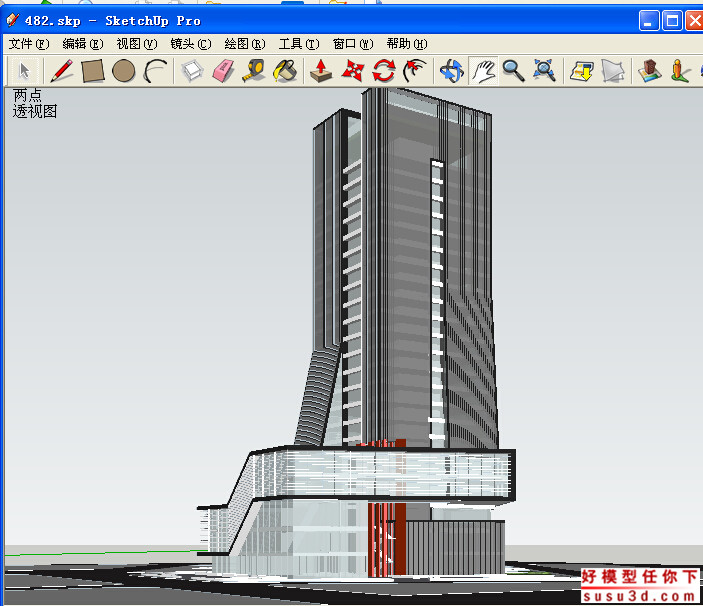The height and width of the screenshot is (606, 703).
Task: Open the 编辑(E) menu
Action: [x=83, y=44]
